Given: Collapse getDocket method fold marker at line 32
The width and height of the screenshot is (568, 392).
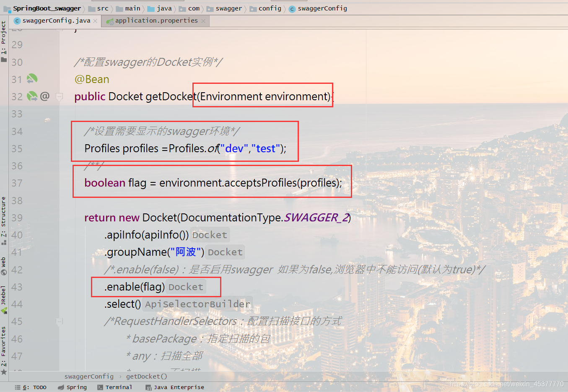Looking at the screenshot, I should 60,97.
